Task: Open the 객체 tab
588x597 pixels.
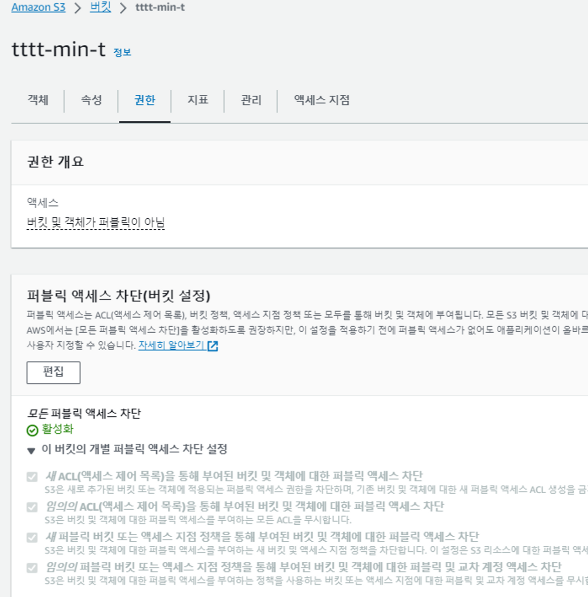Action: pos(38,100)
